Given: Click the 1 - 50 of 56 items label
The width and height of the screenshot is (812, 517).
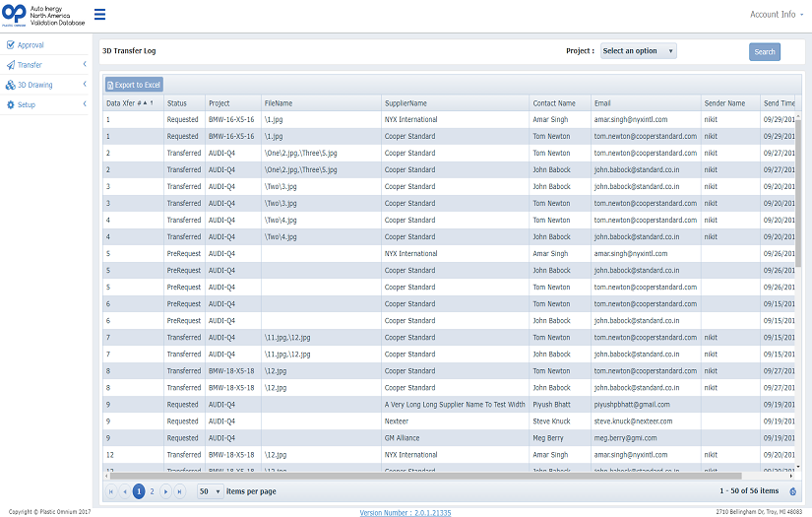Looking at the screenshot, I should pos(749,490).
